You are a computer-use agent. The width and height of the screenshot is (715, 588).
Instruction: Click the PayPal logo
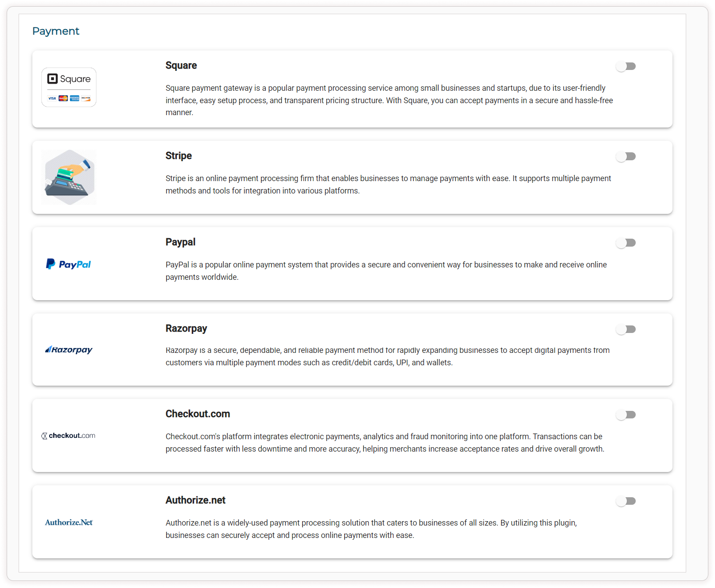pos(69,264)
